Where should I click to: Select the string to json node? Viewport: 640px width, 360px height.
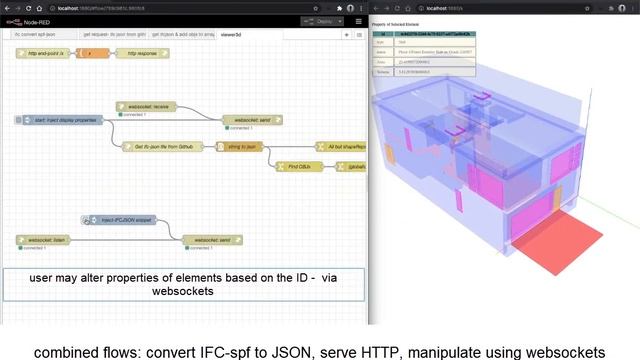point(240,147)
